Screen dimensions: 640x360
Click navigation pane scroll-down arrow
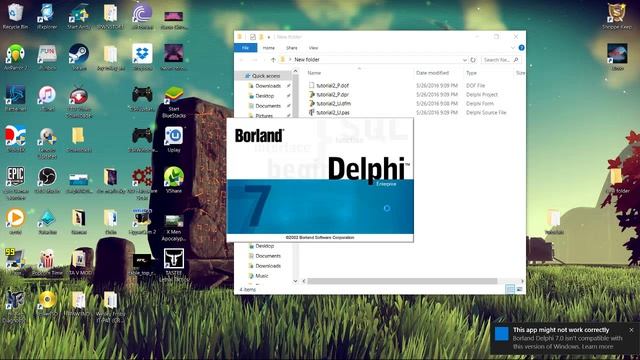tap(295, 281)
